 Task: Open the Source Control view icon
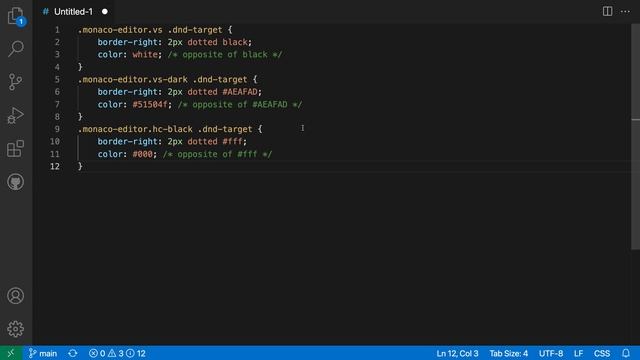pyautogui.click(x=16, y=82)
